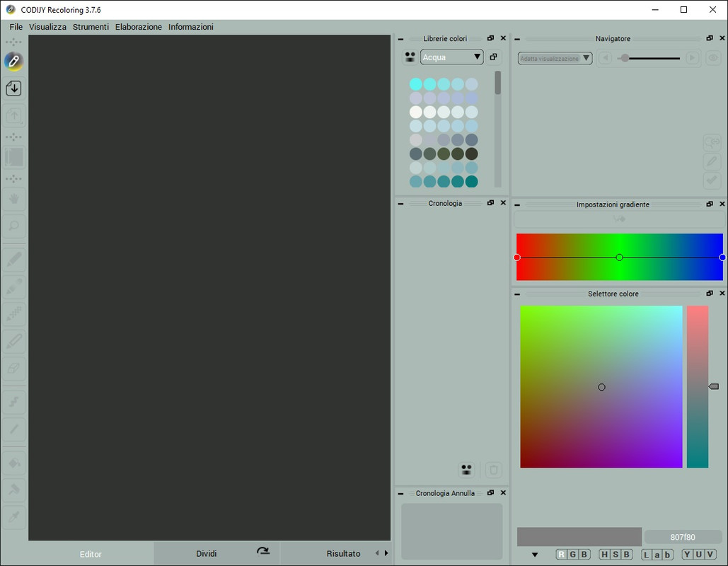Click the right tab scroll arrow
This screenshot has width=728, height=566.
pyautogui.click(x=386, y=553)
